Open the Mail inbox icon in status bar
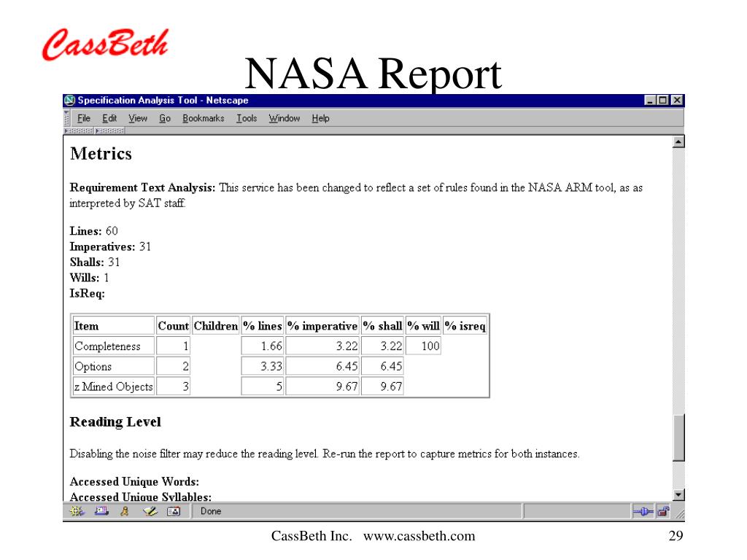 pyautogui.click(x=101, y=511)
